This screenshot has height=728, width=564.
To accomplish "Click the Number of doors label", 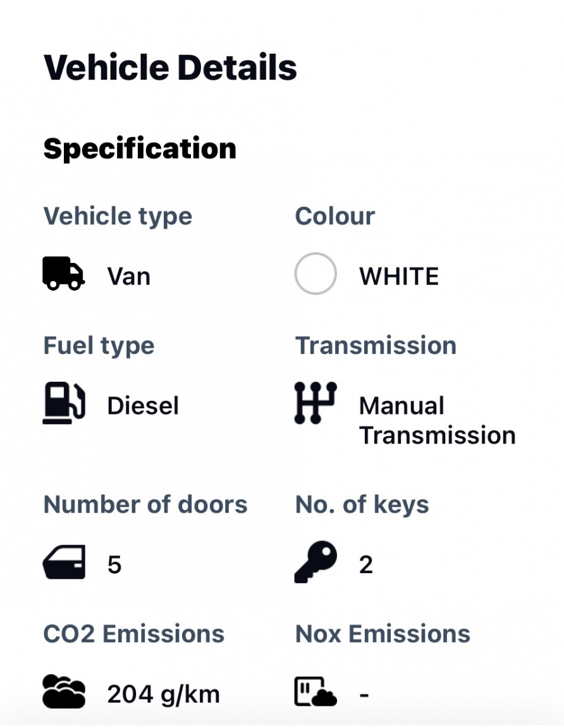I will click(x=145, y=504).
